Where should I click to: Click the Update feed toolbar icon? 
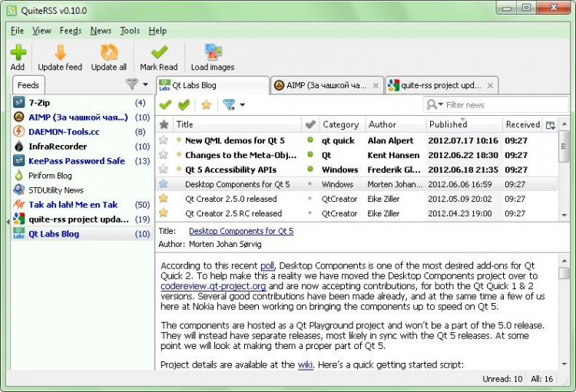pos(60,52)
